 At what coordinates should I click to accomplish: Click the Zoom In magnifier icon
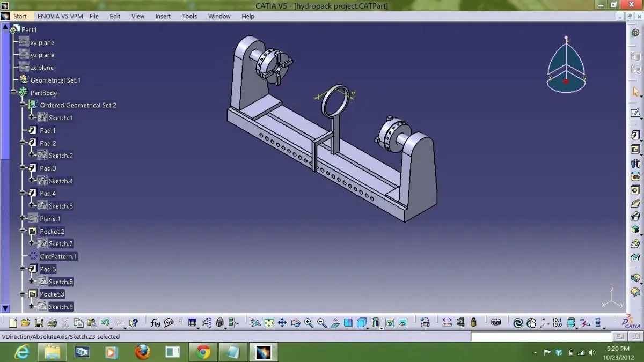pos(308,322)
